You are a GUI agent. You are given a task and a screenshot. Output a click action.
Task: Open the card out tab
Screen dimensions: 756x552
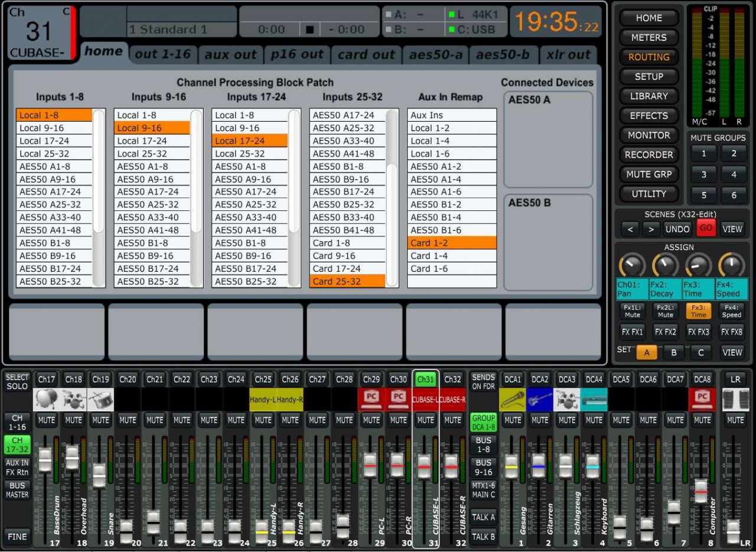[x=366, y=54]
